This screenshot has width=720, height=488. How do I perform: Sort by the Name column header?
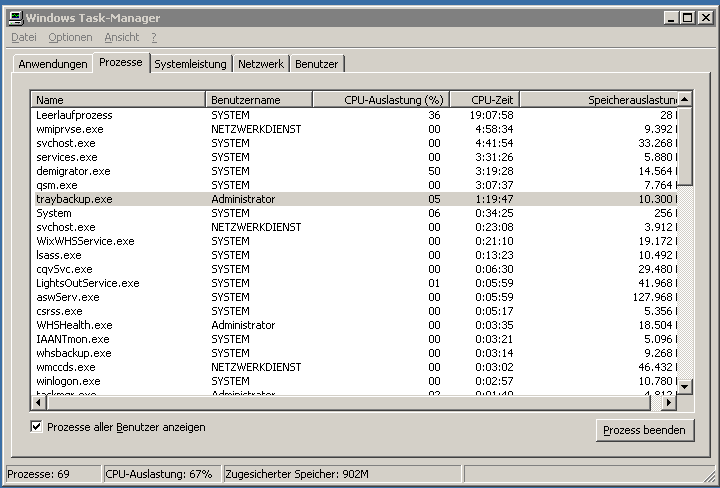(x=119, y=100)
